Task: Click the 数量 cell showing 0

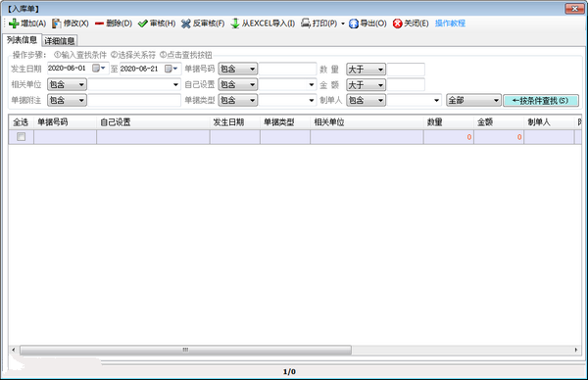Action: tap(449, 137)
